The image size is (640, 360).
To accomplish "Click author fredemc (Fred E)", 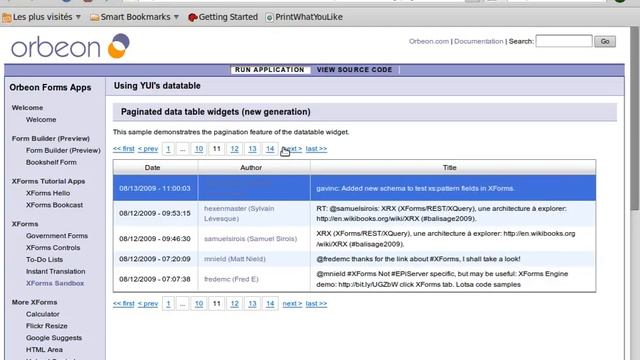I will [x=231, y=279].
